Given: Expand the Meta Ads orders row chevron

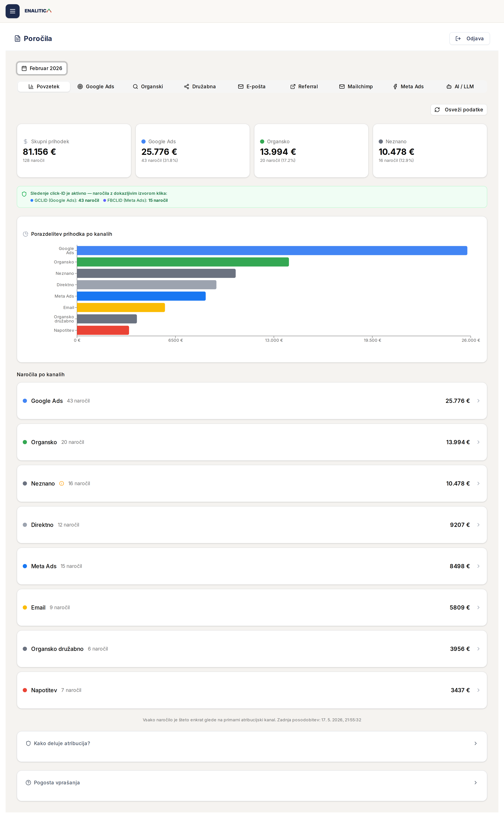Looking at the screenshot, I should (478, 566).
